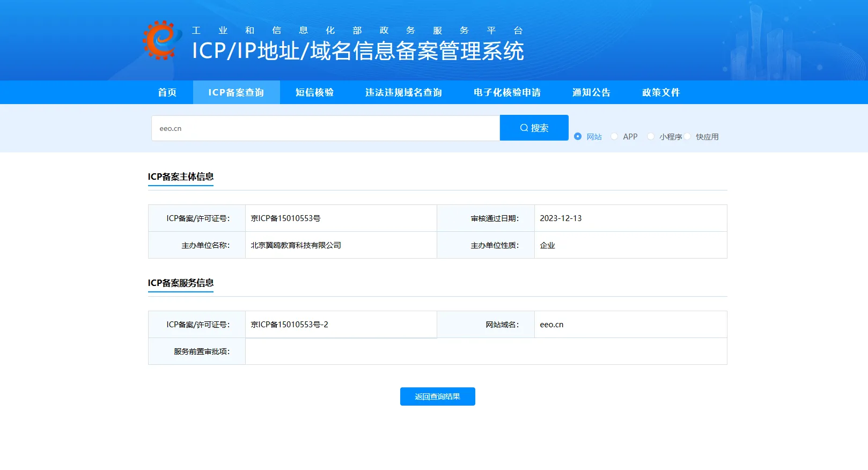The height and width of the screenshot is (470, 868).
Task: Select the 网站 radio button
Action: click(x=578, y=136)
